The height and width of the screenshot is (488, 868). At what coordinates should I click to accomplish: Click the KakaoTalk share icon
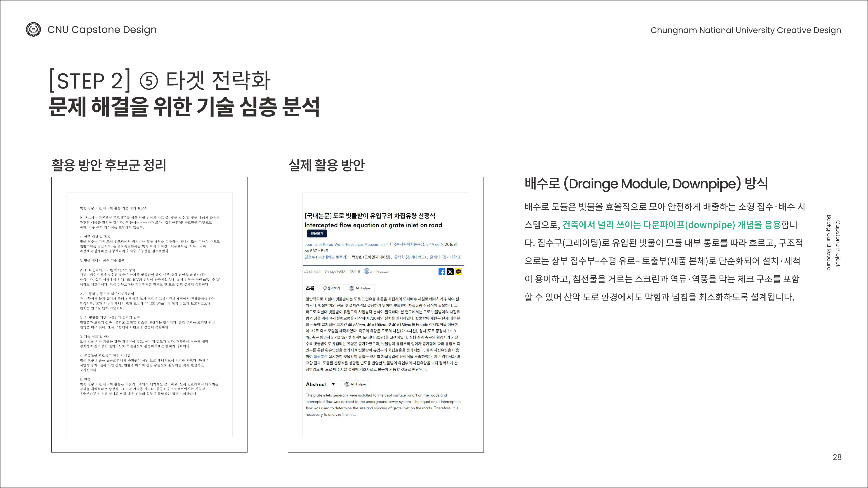(458, 272)
